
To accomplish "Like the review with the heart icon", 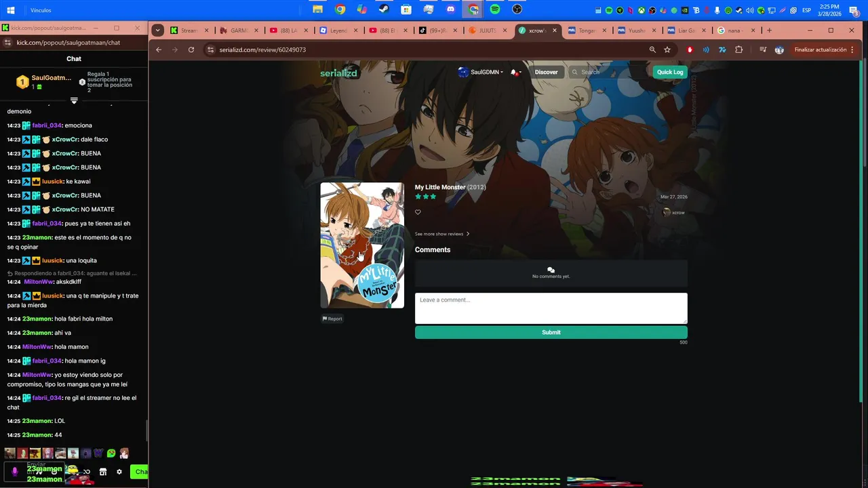I will coord(418,212).
